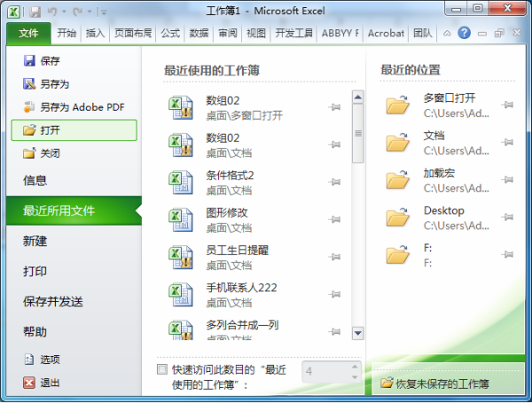
Task: Open the 打印 section
Action: pyautogui.click(x=74, y=271)
